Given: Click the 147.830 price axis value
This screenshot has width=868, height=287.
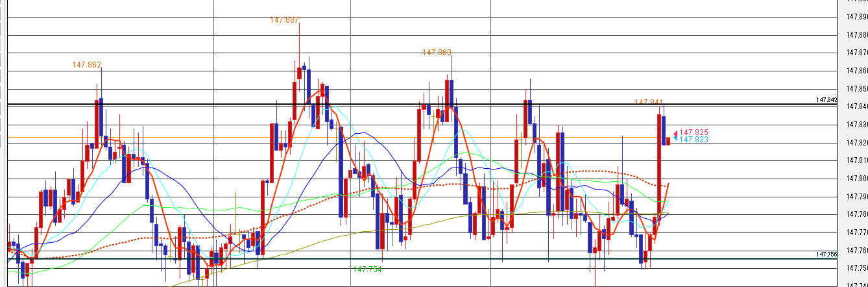Looking at the screenshot, I should pyautogui.click(x=856, y=125).
